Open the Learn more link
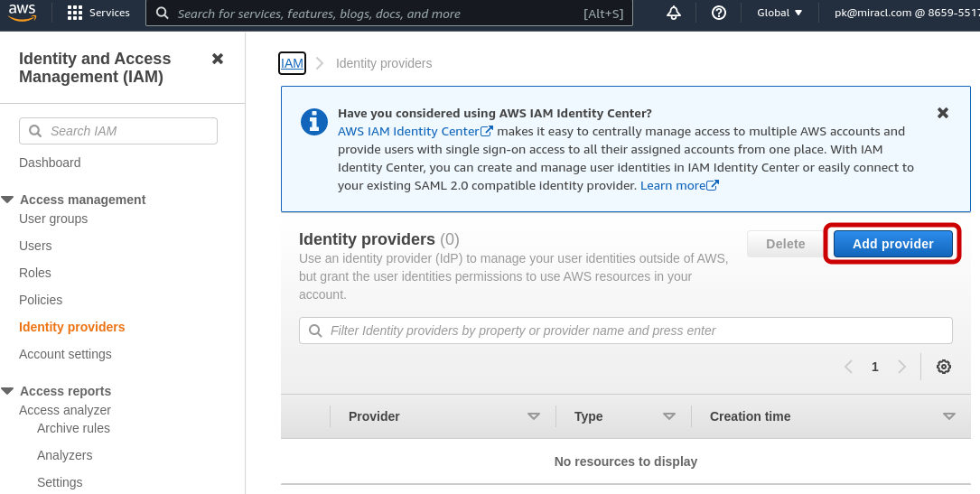Screen dimensions: 980x494 click(x=679, y=185)
